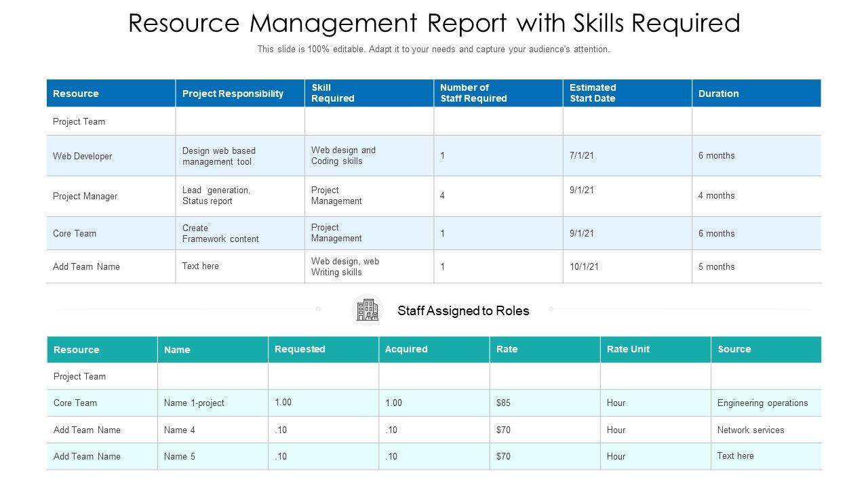Viewport: 868px width, 488px height.
Task: Select the '4 months' duration cell
Action: tap(757, 196)
